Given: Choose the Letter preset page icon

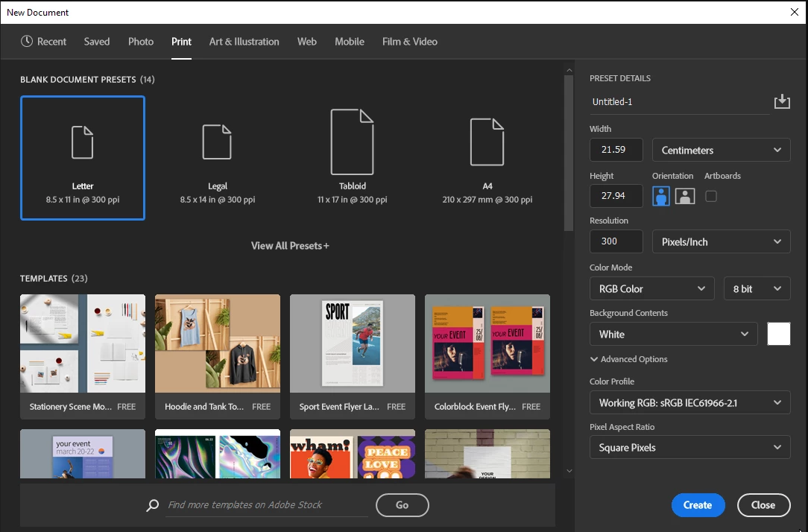Looking at the screenshot, I should [83, 142].
